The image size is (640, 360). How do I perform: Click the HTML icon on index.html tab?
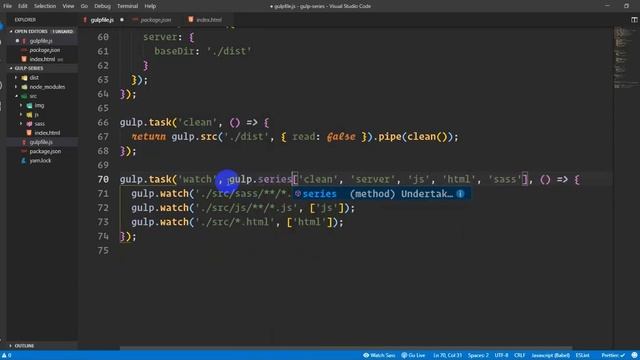tap(191, 19)
